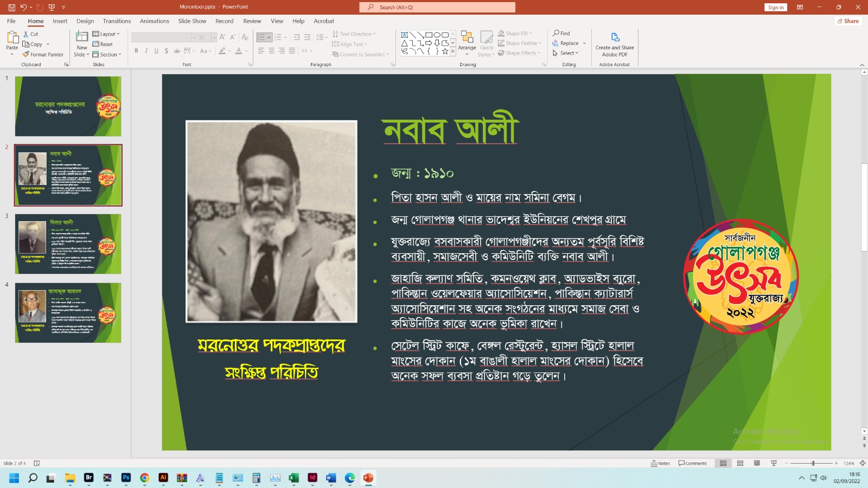Start Slide Show from status bar
868x488 pixels.
click(x=774, y=463)
